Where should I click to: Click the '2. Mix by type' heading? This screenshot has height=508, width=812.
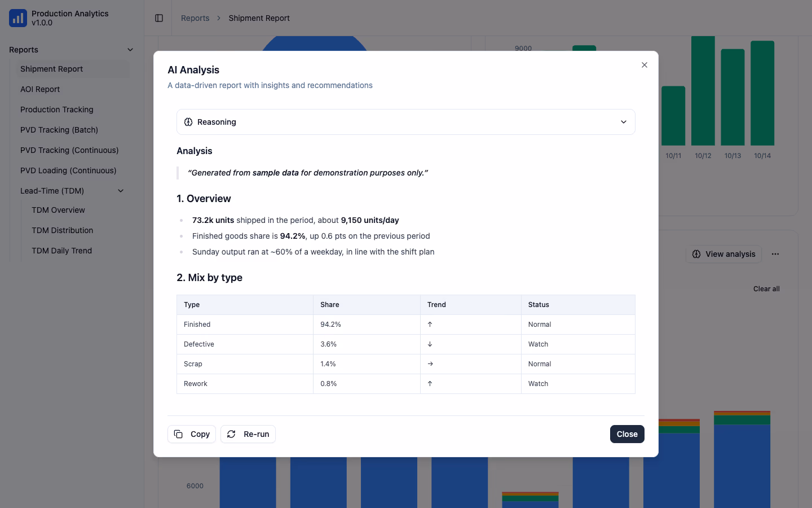[209, 278]
